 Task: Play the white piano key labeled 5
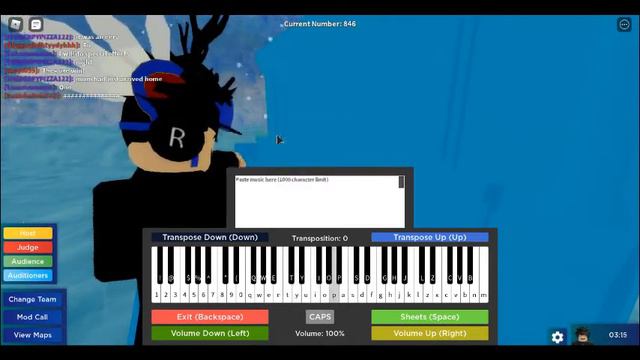194,294
